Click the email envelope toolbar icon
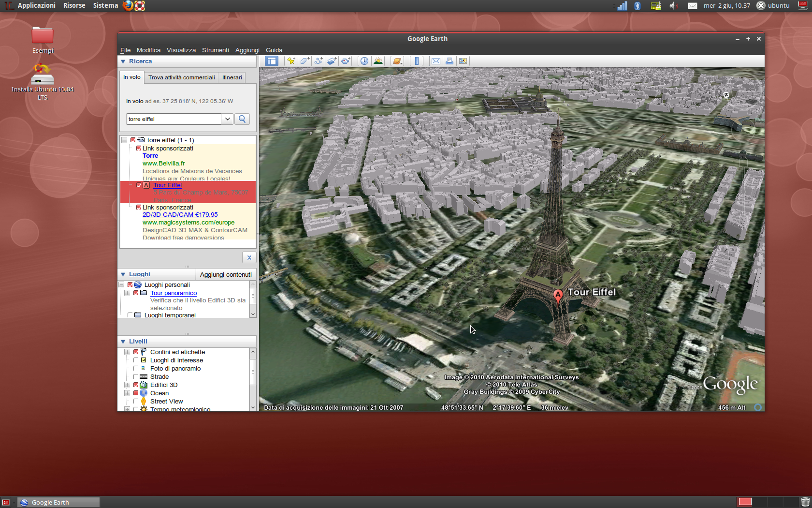Viewport: 812px width, 508px height. tap(436, 61)
